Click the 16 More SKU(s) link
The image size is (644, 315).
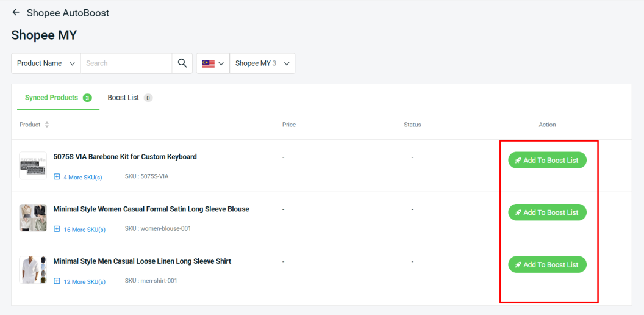[84, 230]
